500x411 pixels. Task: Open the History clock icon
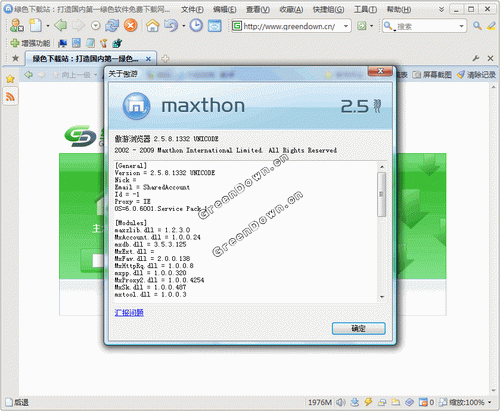(x=196, y=26)
